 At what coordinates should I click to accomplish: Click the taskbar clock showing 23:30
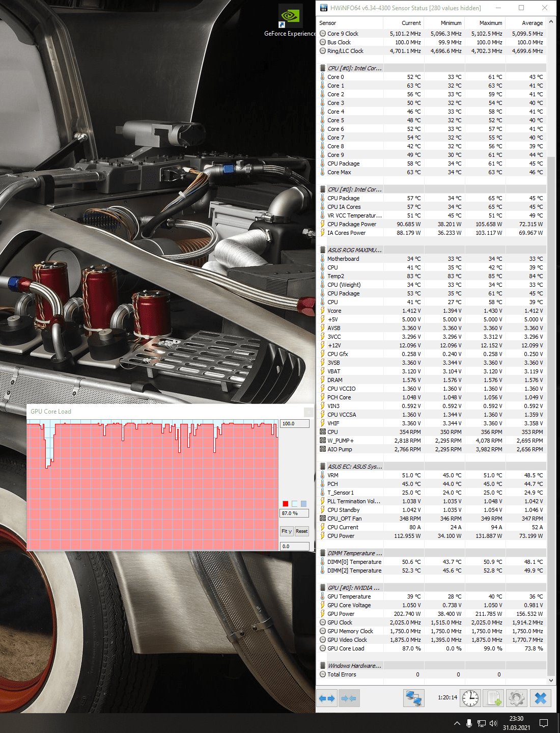[516, 723]
